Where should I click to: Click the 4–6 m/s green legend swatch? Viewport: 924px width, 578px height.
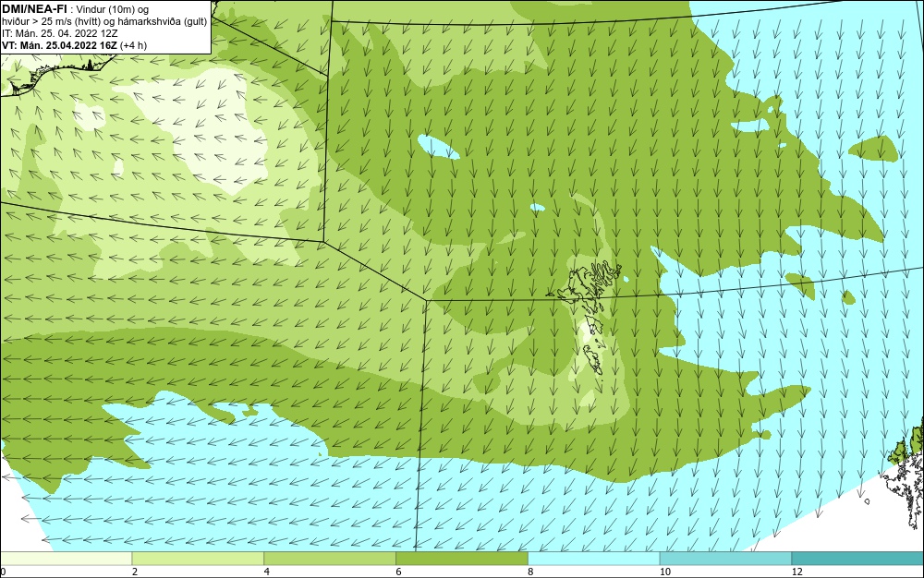[330, 559]
